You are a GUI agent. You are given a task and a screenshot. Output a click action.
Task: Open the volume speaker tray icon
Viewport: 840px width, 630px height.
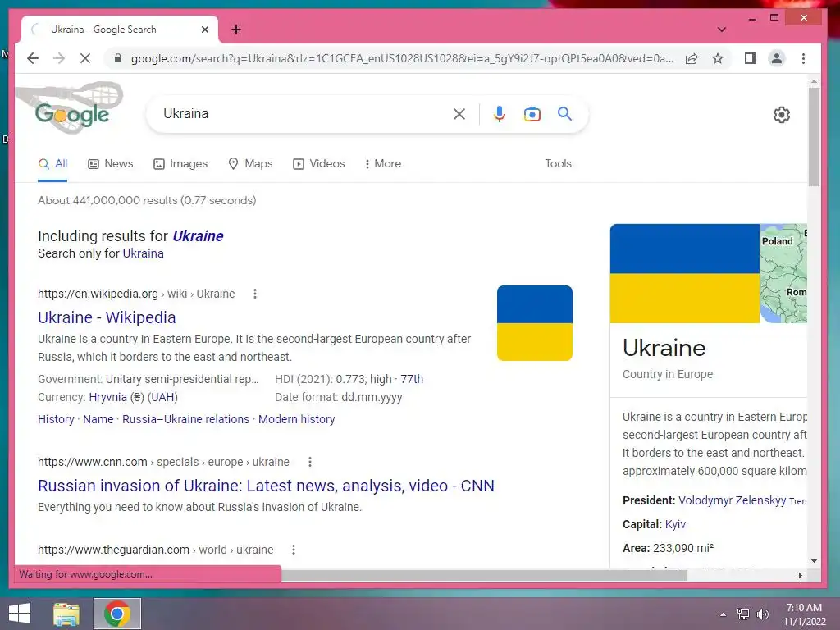(x=763, y=614)
